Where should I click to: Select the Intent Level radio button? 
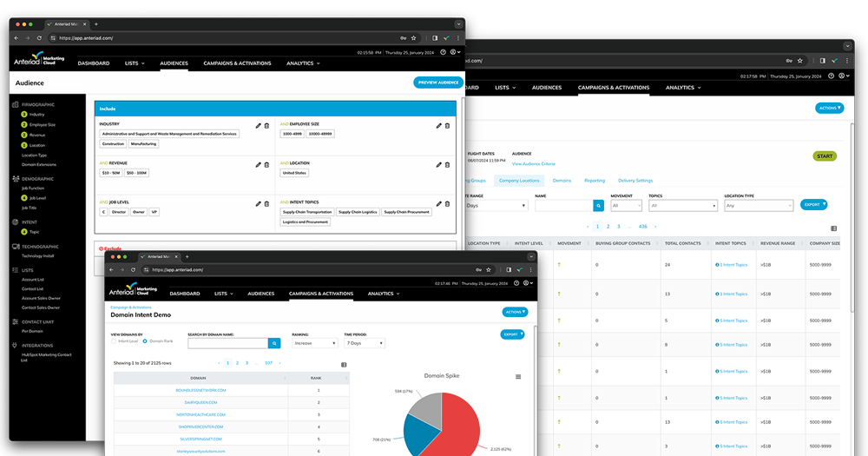point(113,341)
